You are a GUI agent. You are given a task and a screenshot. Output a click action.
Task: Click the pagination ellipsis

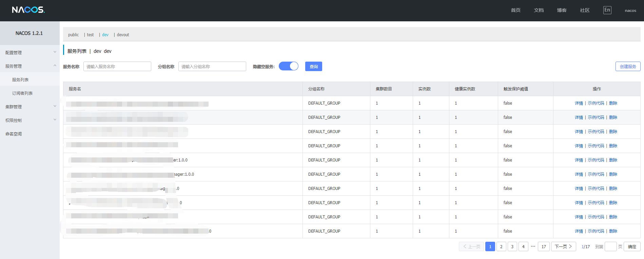(533, 246)
